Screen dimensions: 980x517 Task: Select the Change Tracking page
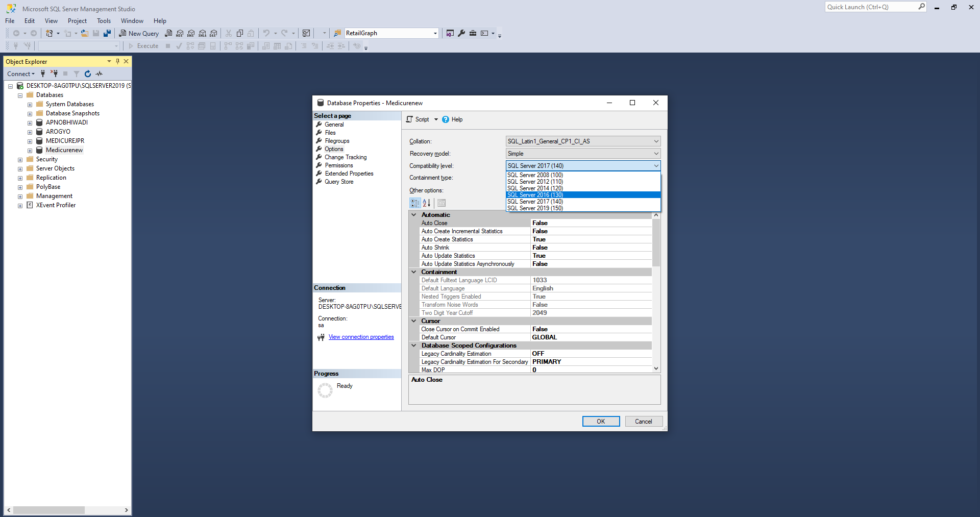pyautogui.click(x=346, y=157)
